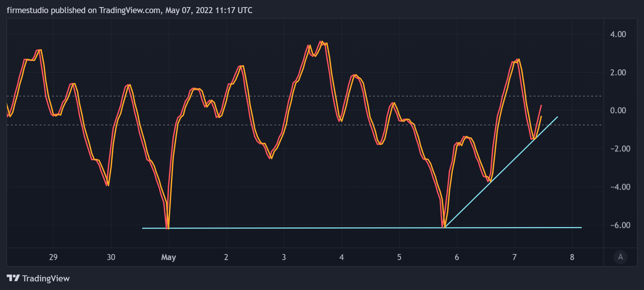This screenshot has width=644, height=290.
Task: Click the date label 5
Action: 399,257
